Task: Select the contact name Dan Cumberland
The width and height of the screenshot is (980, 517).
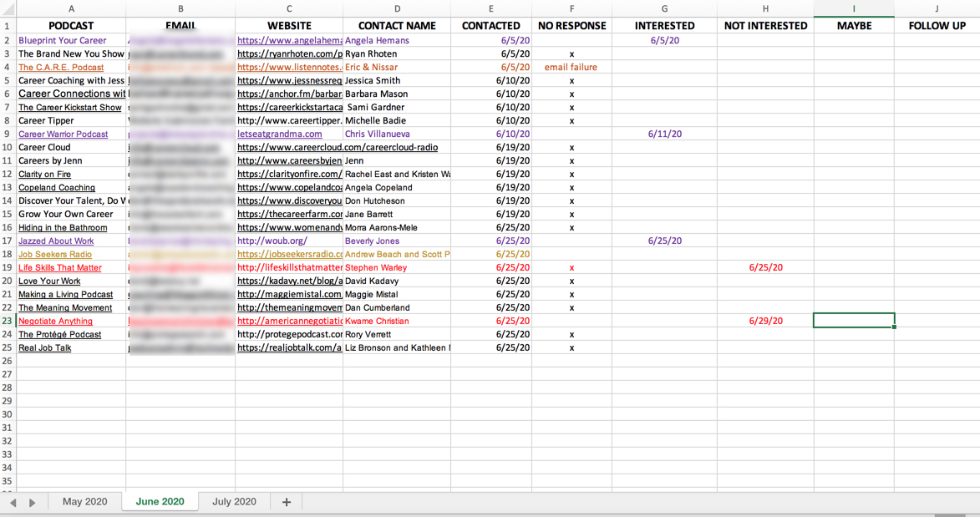Action: [x=397, y=307]
